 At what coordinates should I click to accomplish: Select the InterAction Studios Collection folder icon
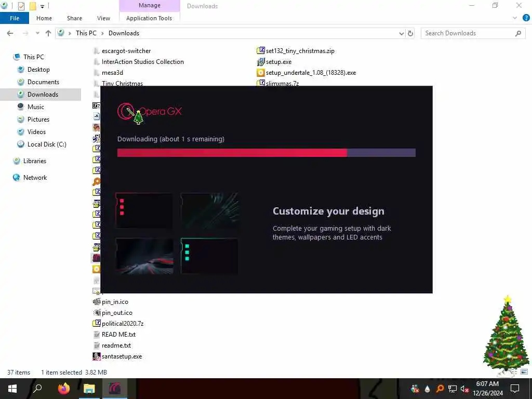[96, 62]
